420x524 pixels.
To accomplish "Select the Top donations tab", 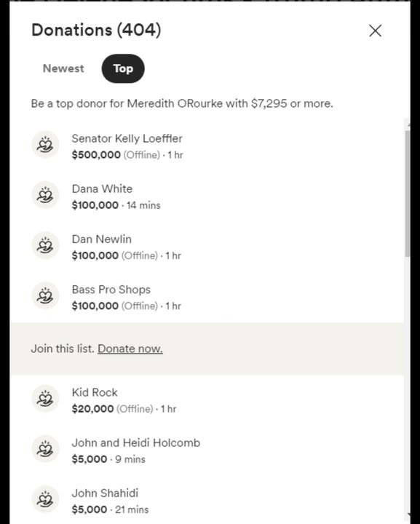I will click(123, 68).
